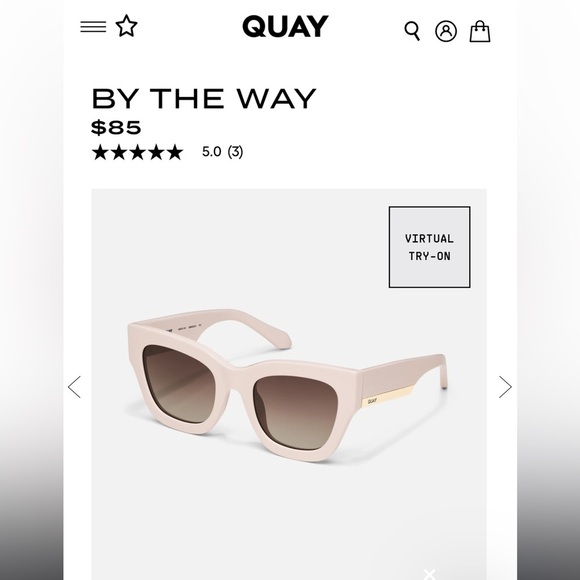580x580 pixels.
Task: Select the middle star in the rating row
Action: click(x=138, y=152)
